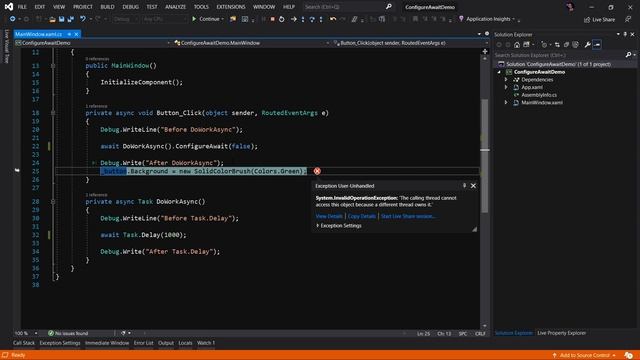Collapse the ConfigureAwaitDemo project node
This screenshot has height=360, width=640.
click(499, 72)
